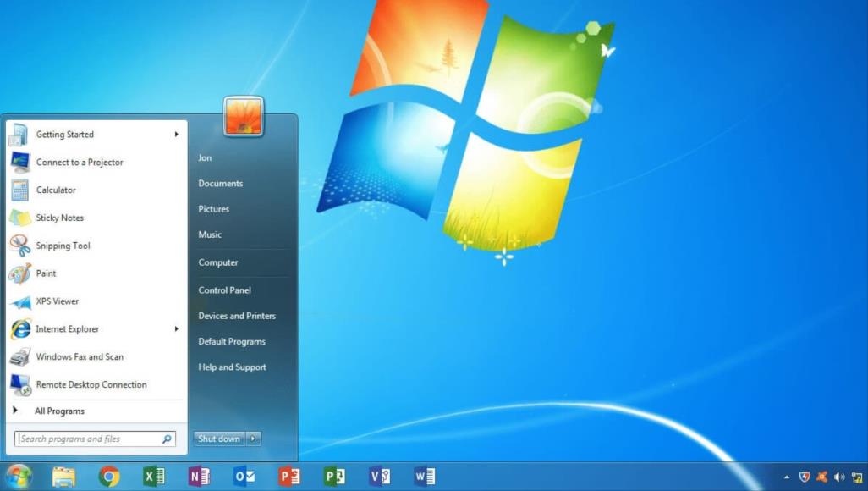Expand the Getting Started submenu arrow

[x=177, y=135]
